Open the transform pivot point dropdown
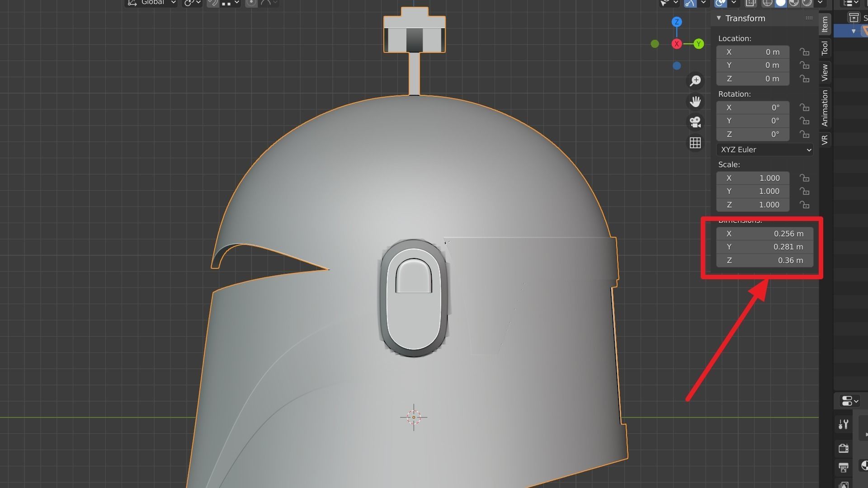 (192, 3)
